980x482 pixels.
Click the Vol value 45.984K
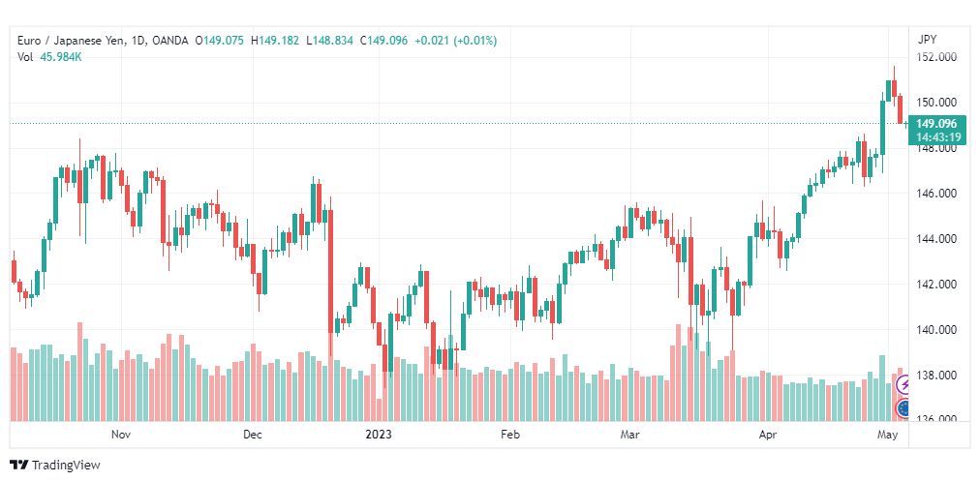(x=61, y=57)
